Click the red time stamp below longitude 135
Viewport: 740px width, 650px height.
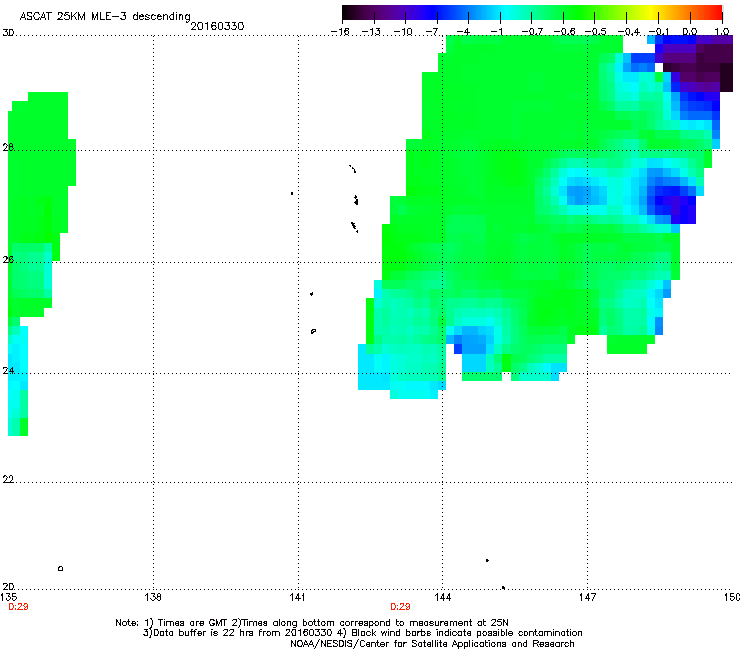pos(18,607)
